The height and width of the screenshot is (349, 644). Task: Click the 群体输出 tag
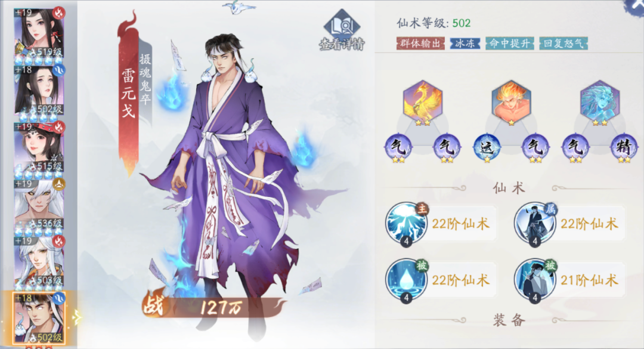pyautogui.click(x=420, y=43)
